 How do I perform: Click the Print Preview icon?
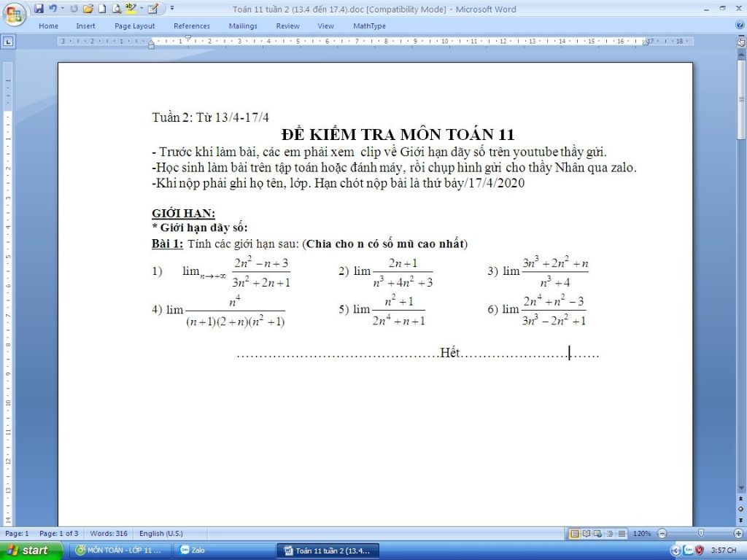coord(116,9)
